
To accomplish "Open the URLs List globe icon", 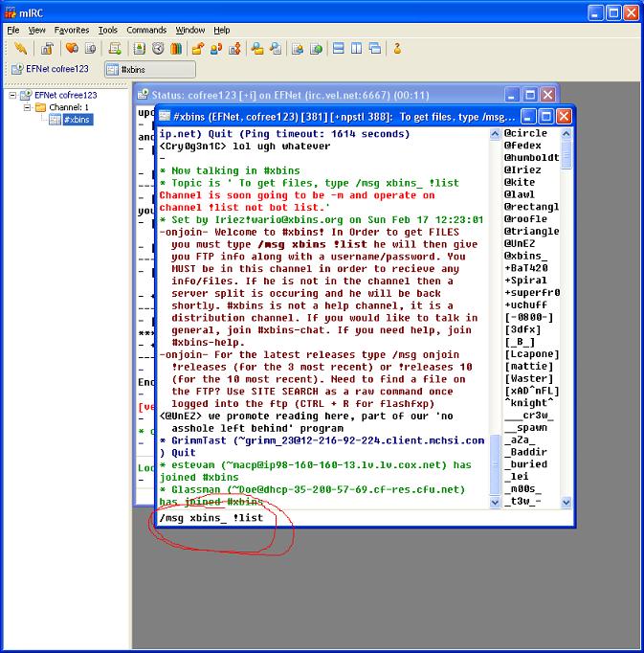I will click(316, 49).
